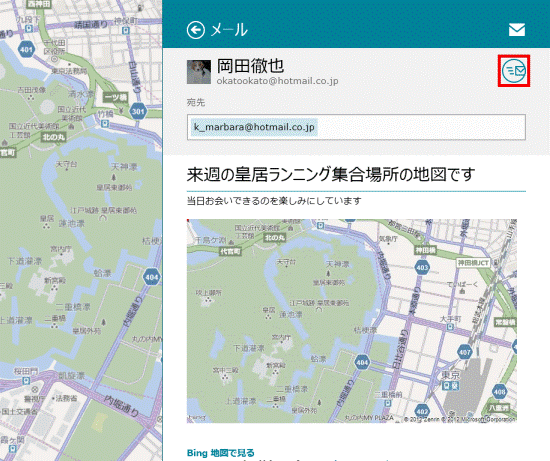Click 宛先 field label

pos(196,102)
